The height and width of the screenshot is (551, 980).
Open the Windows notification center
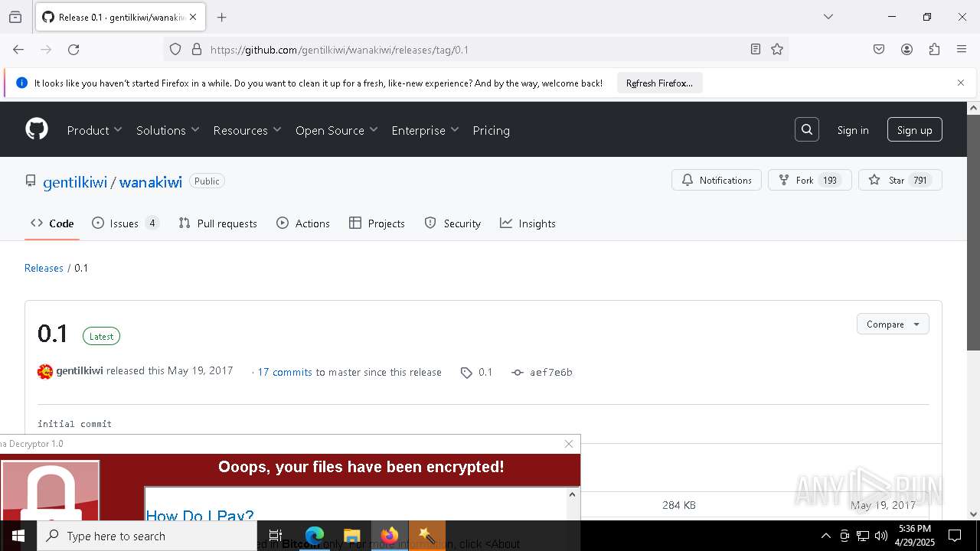tap(955, 536)
